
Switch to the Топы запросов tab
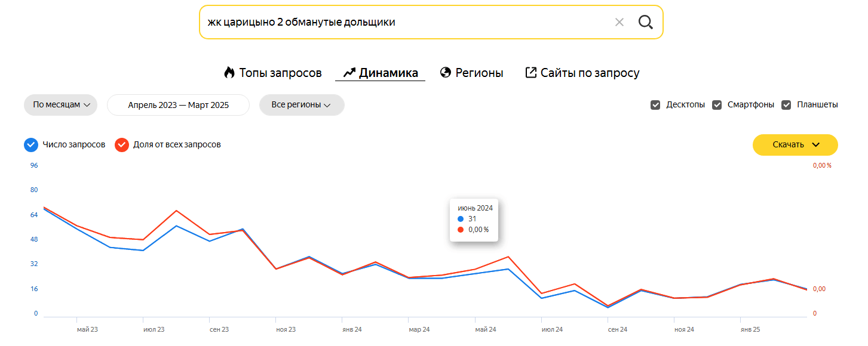(x=280, y=73)
